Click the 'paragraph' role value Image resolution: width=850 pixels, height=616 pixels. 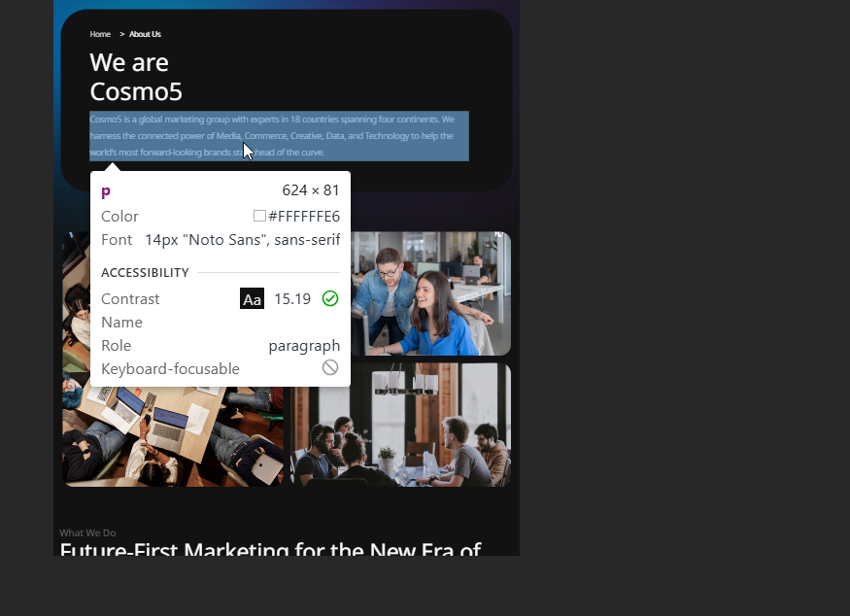pos(304,346)
